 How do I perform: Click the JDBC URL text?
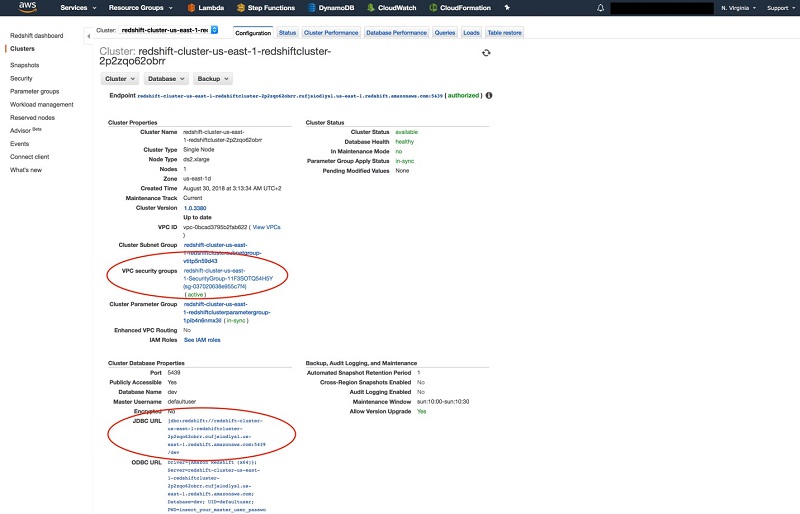216,436
